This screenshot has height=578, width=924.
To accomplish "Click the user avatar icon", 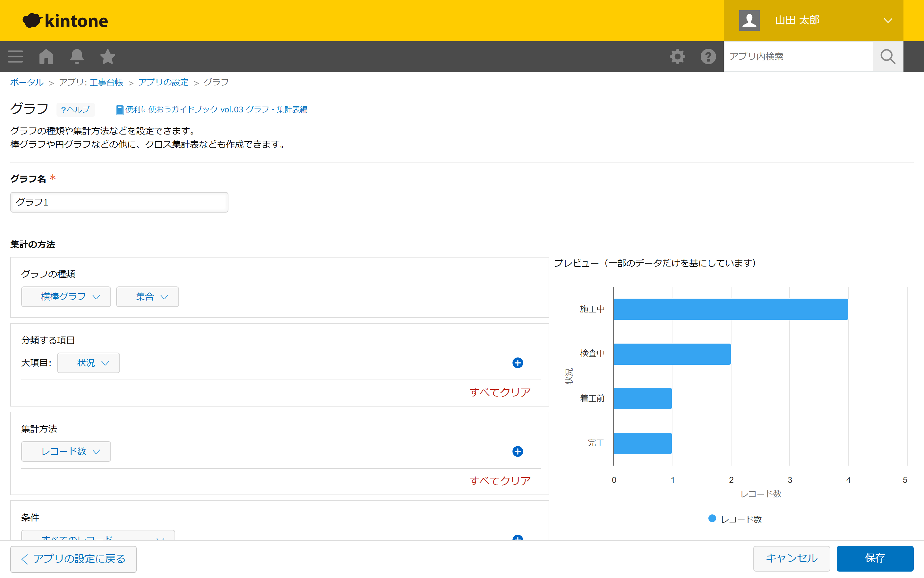I will pyautogui.click(x=749, y=20).
